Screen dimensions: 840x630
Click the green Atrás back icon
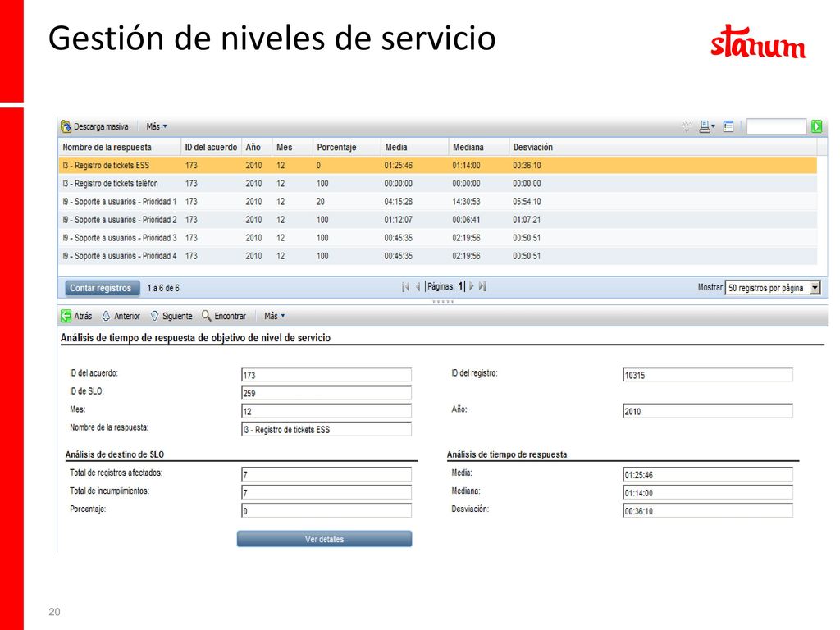[x=66, y=316]
